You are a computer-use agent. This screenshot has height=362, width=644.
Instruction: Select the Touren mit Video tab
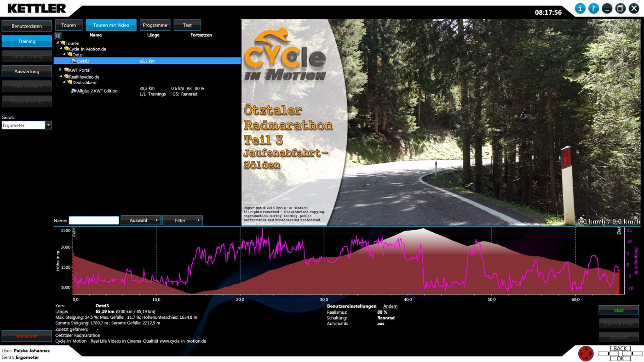pyautogui.click(x=111, y=25)
